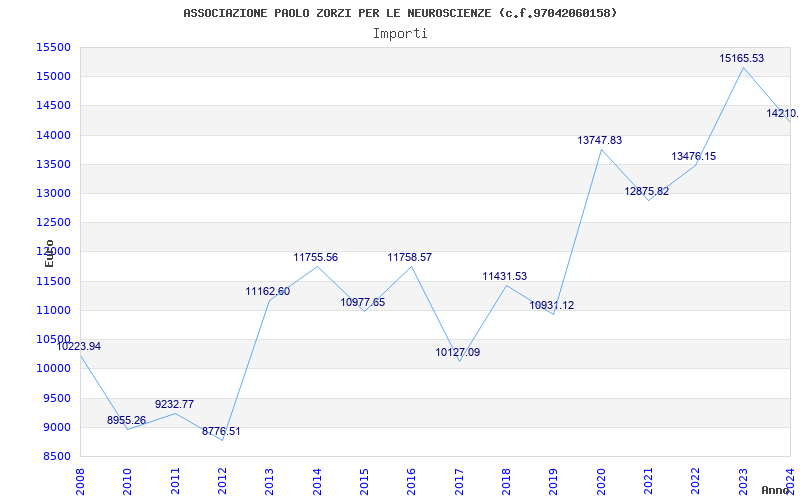Click the 2018 x-axis year label
The image size is (800, 500).
(506, 482)
